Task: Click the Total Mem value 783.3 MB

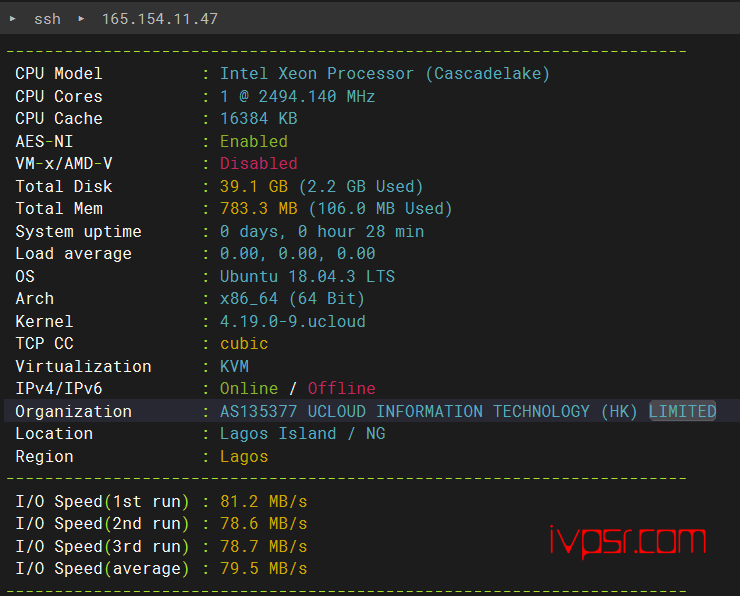Action: click(259, 209)
